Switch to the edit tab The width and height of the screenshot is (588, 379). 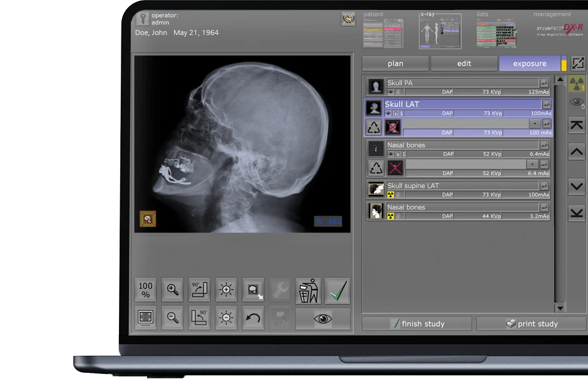coord(464,63)
